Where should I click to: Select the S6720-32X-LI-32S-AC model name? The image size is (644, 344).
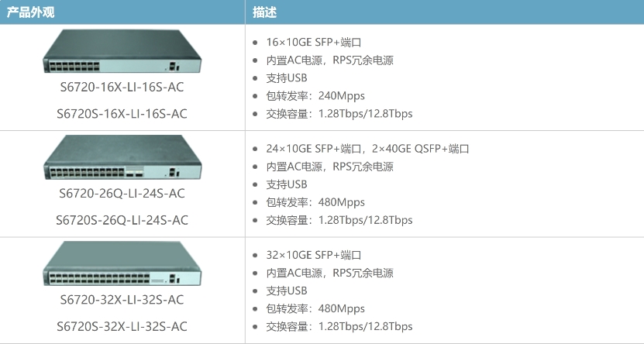point(122,300)
